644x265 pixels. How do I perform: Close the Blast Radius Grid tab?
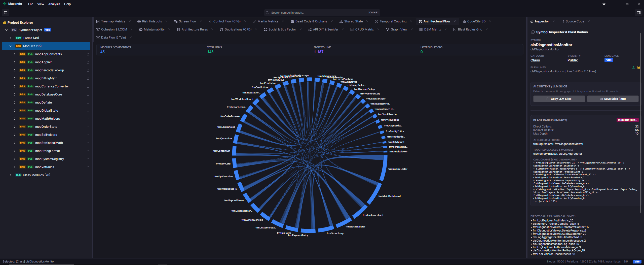[487, 29]
